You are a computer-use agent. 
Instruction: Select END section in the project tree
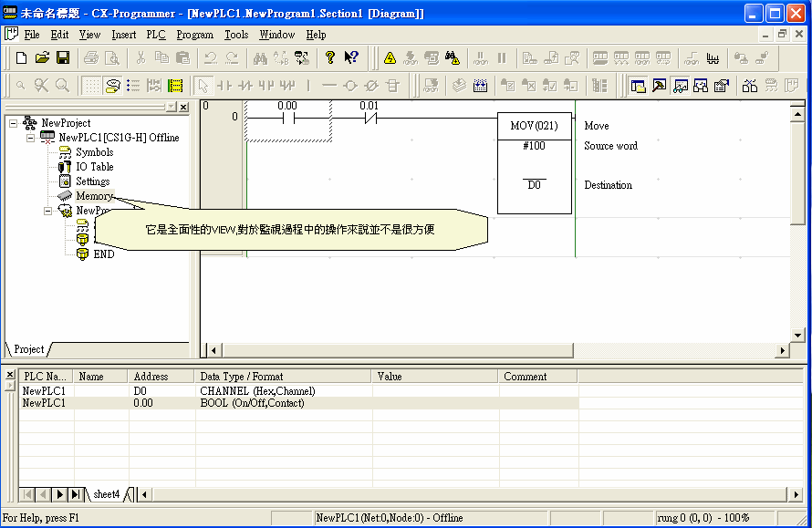click(104, 254)
